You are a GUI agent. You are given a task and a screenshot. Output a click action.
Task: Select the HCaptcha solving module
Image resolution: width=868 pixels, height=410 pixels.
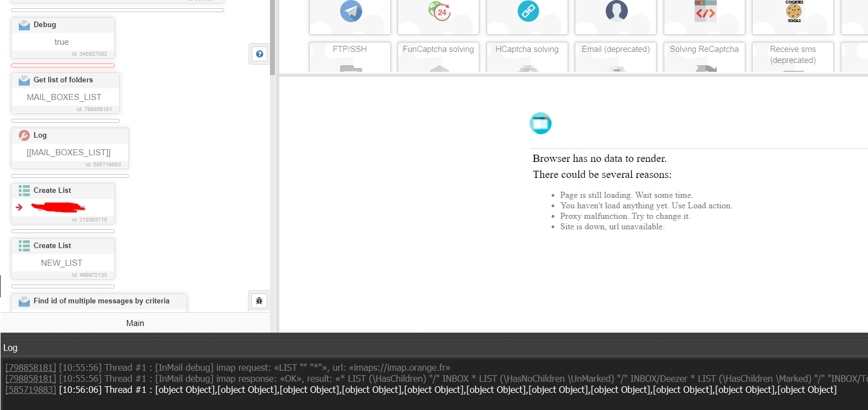527,56
